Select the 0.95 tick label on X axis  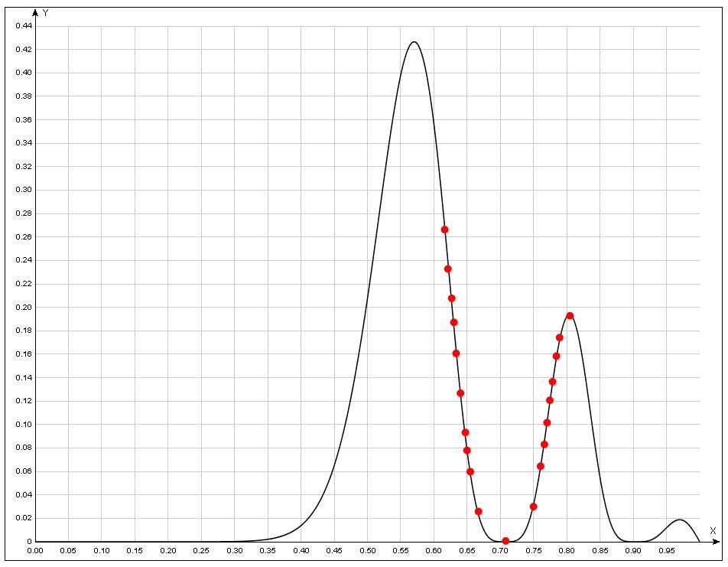[x=667, y=550]
